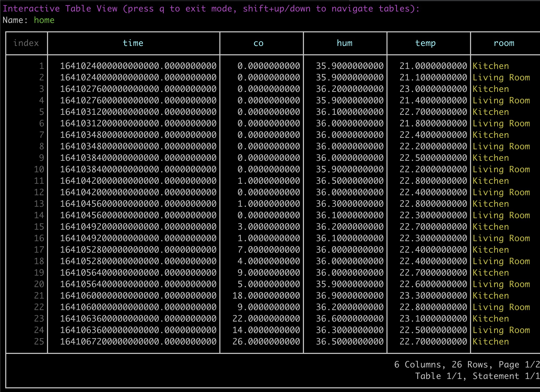Select the co value 9.0000000000 in row 19
Viewport: 540px width, 392px height.
(x=269, y=272)
